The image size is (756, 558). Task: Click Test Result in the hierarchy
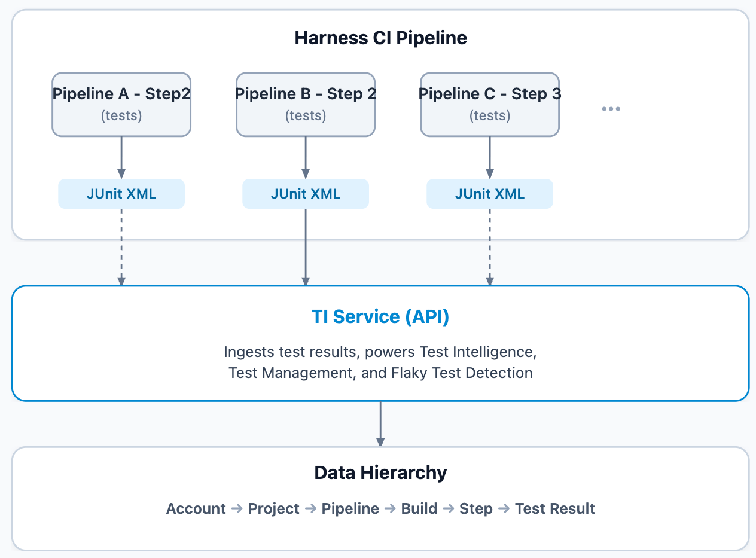point(555,509)
